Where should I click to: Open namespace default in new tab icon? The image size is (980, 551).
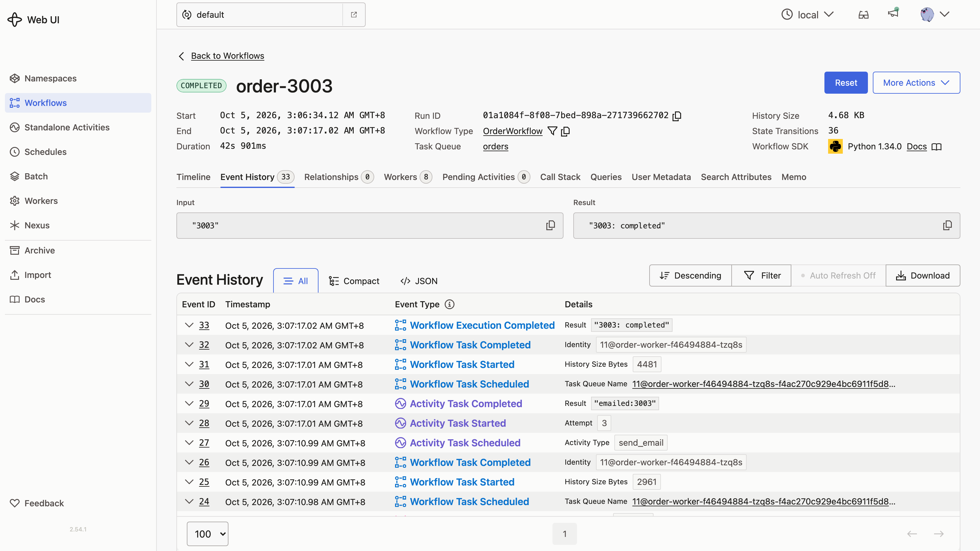(x=354, y=14)
